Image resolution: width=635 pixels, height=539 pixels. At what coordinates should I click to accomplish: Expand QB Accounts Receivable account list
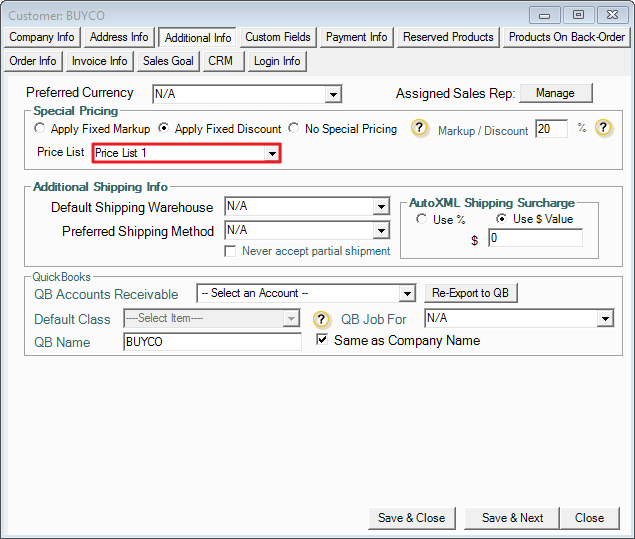coord(406,294)
